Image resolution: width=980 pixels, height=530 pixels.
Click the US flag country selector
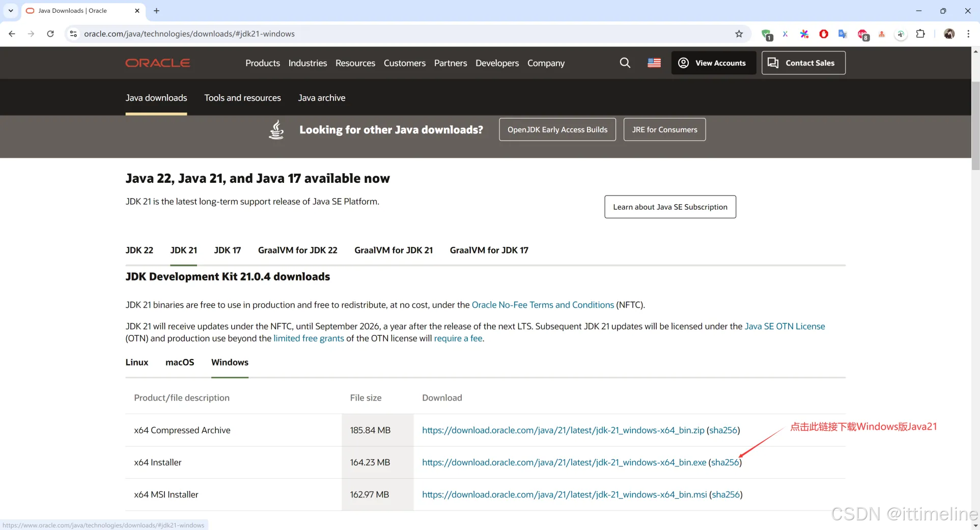pos(654,63)
